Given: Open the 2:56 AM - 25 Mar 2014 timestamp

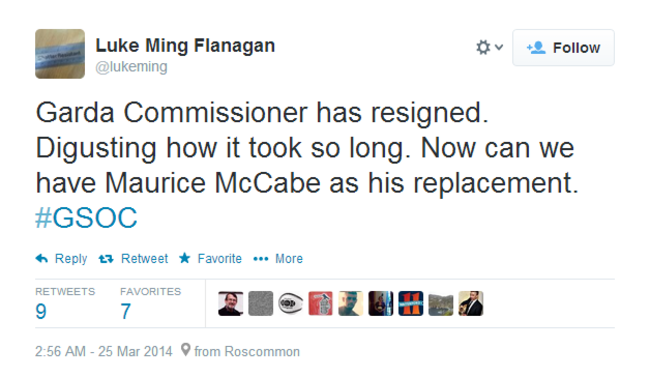Looking at the screenshot, I should [x=104, y=351].
